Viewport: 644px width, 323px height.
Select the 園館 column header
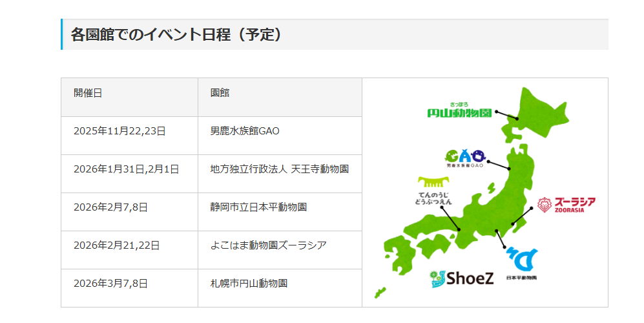click(220, 93)
